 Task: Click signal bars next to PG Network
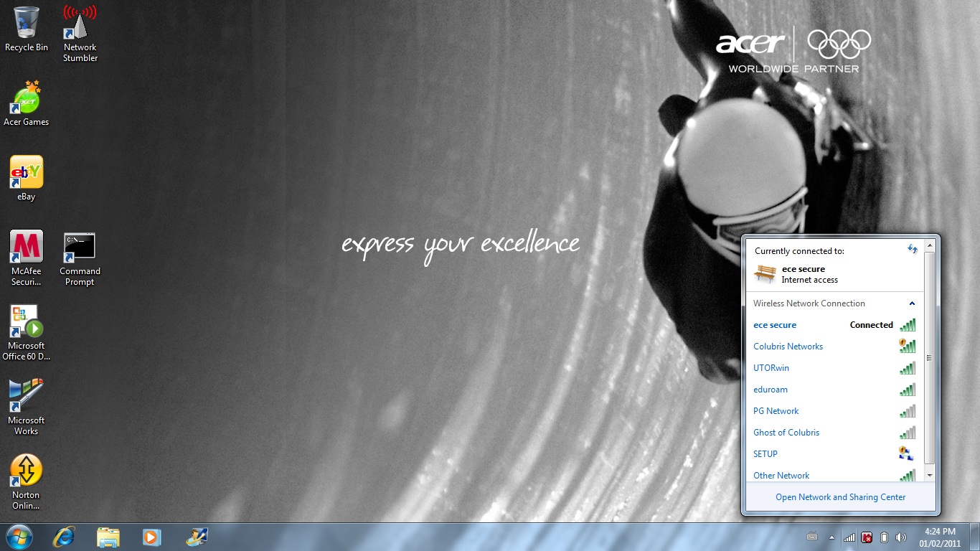pyautogui.click(x=908, y=411)
